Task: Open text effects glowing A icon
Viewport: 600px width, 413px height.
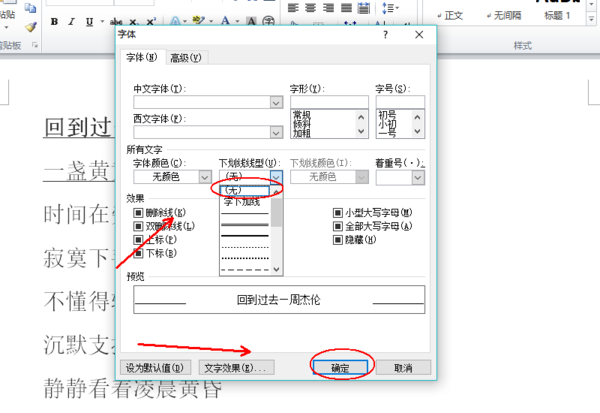Action: [x=175, y=21]
